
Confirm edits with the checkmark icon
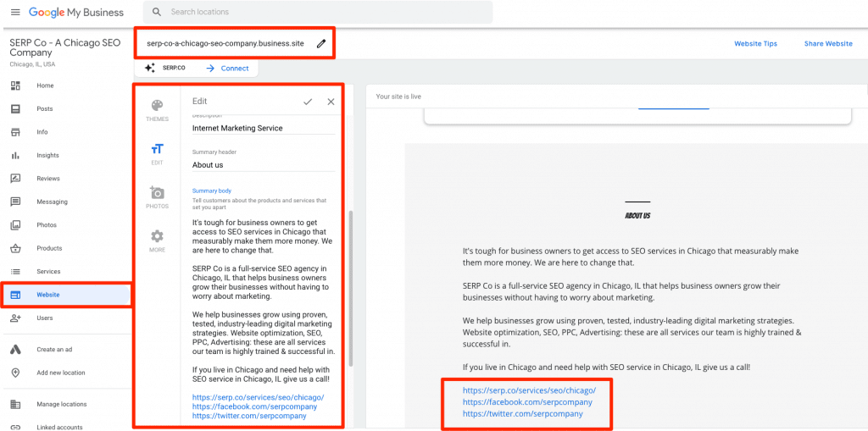[x=308, y=102]
